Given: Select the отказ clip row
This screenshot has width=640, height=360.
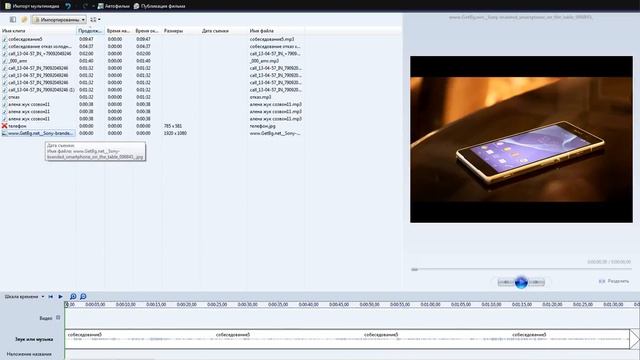Looking at the screenshot, I should (14, 97).
